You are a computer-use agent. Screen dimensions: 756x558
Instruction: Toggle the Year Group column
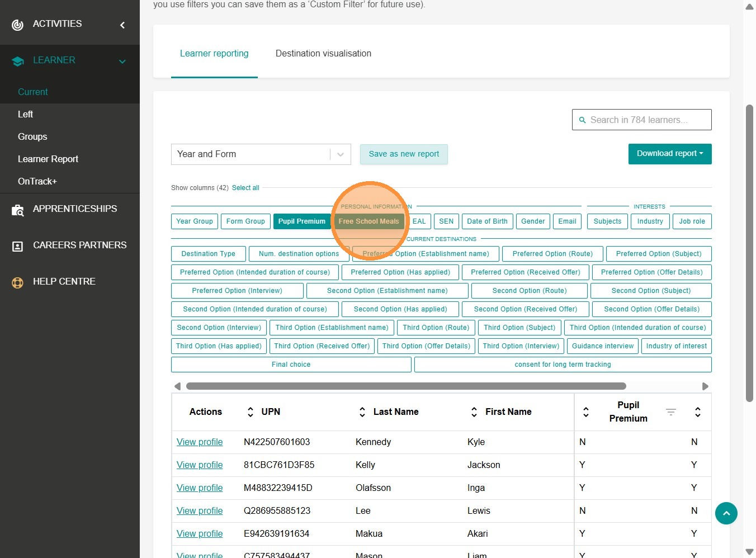pyautogui.click(x=195, y=221)
